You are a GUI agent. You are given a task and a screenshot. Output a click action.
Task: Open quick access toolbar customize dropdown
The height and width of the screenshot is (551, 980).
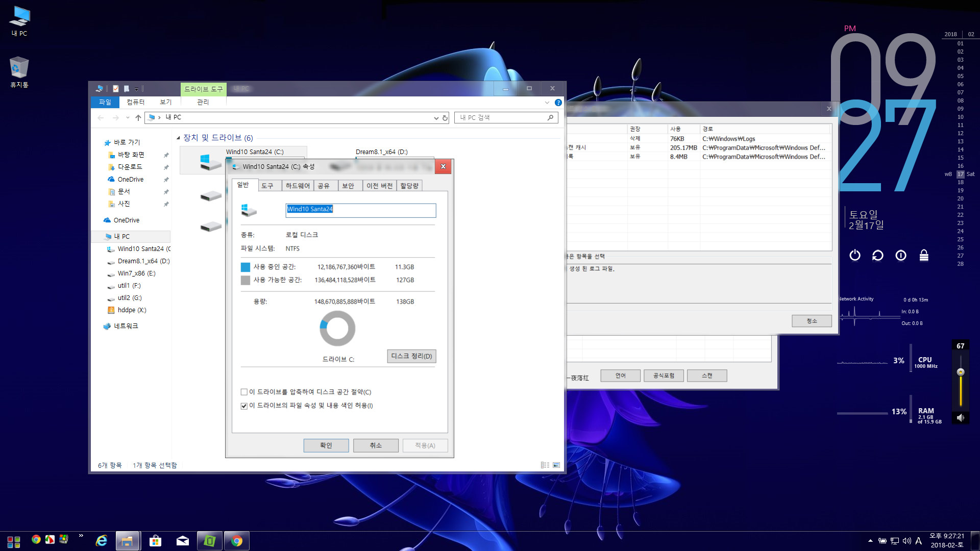[136, 89]
